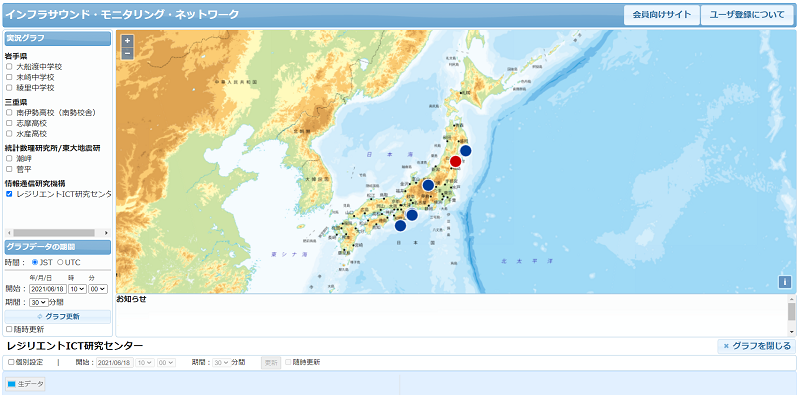Open map attribution info icon
This screenshot has width=800, height=395.
pyautogui.click(x=785, y=282)
